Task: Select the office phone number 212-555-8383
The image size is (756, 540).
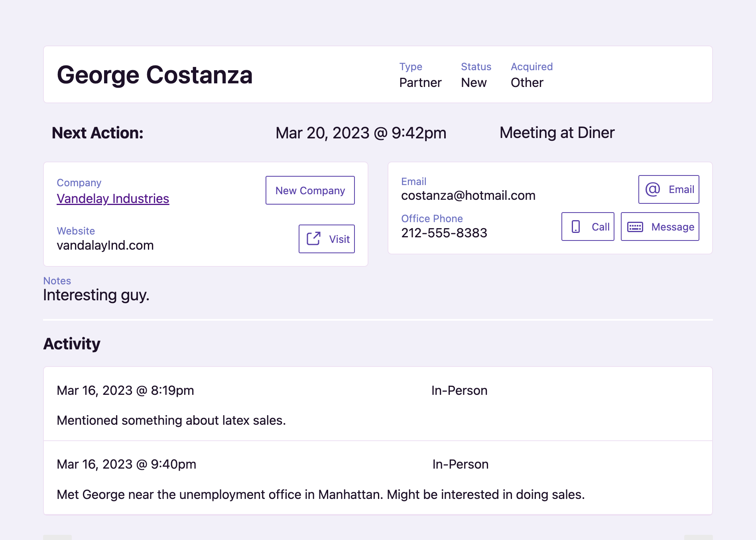Action: coord(444,233)
